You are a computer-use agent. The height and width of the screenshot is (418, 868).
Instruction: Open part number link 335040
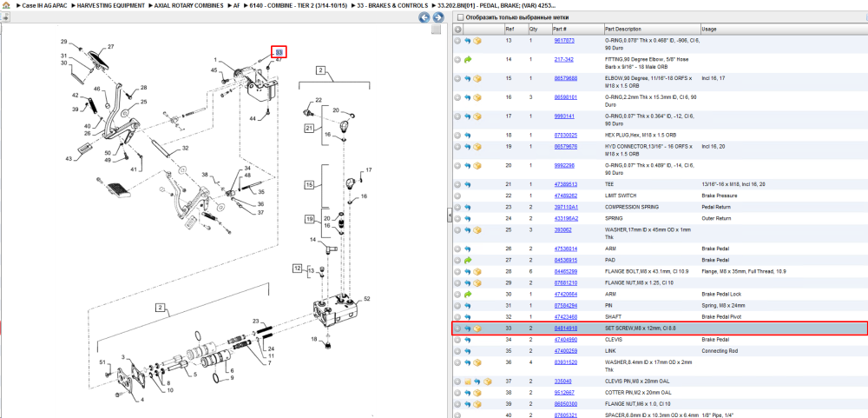click(563, 382)
